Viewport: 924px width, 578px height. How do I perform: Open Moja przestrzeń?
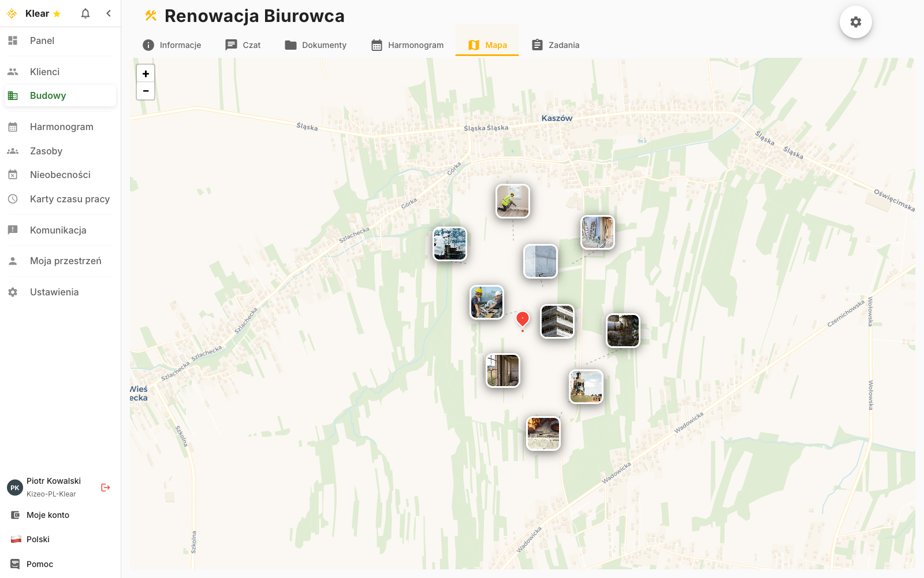tap(65, 261)
